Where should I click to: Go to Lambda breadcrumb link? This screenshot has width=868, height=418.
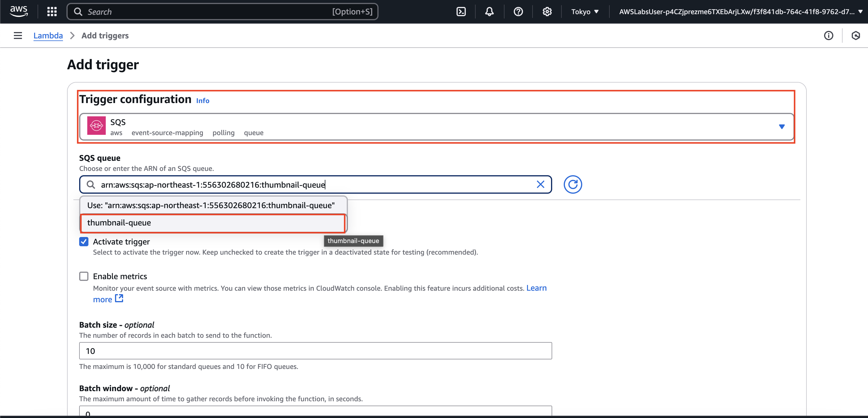coord(48,35)
